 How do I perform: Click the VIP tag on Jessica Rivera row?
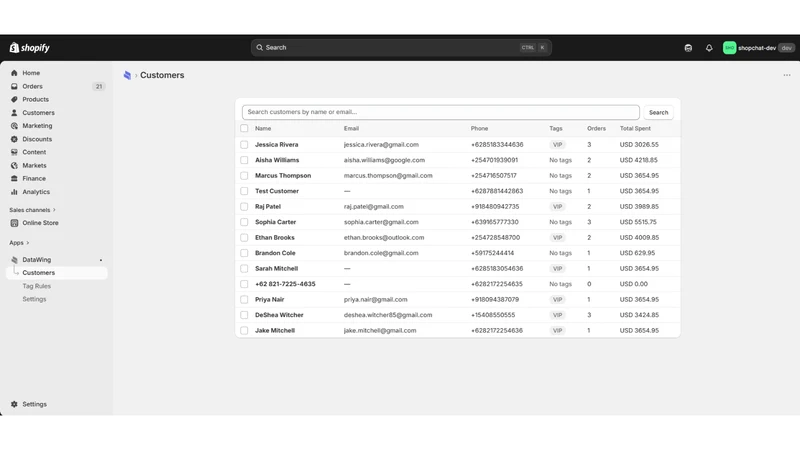pyautogui.click(x=557, y=145)
